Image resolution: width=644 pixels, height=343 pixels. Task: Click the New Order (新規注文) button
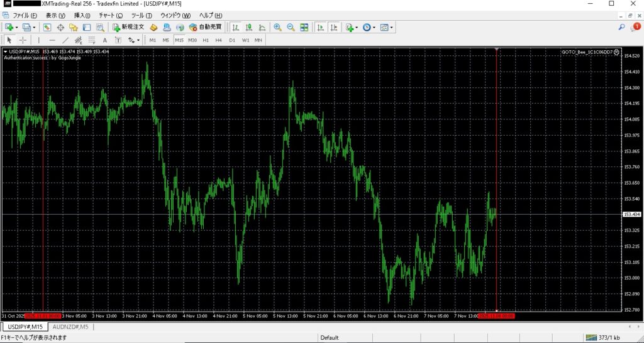click(x=128, y=27)
